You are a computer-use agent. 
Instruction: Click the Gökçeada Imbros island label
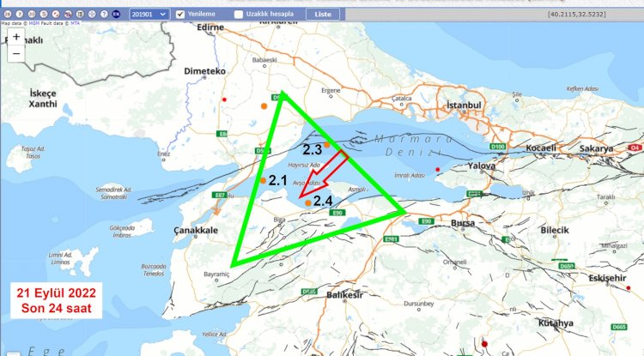pyautogui.click(x=122, y=232)
